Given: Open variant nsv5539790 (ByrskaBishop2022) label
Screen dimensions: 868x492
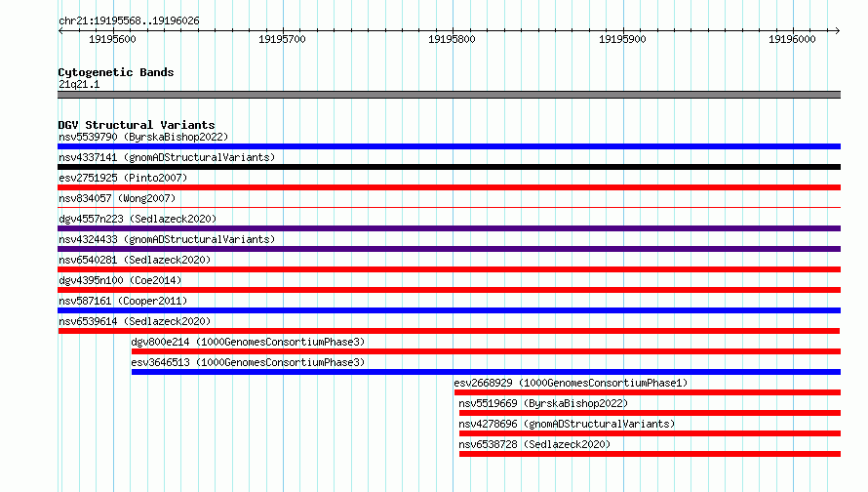Looking at the screenshot, I should click(143, 137).
